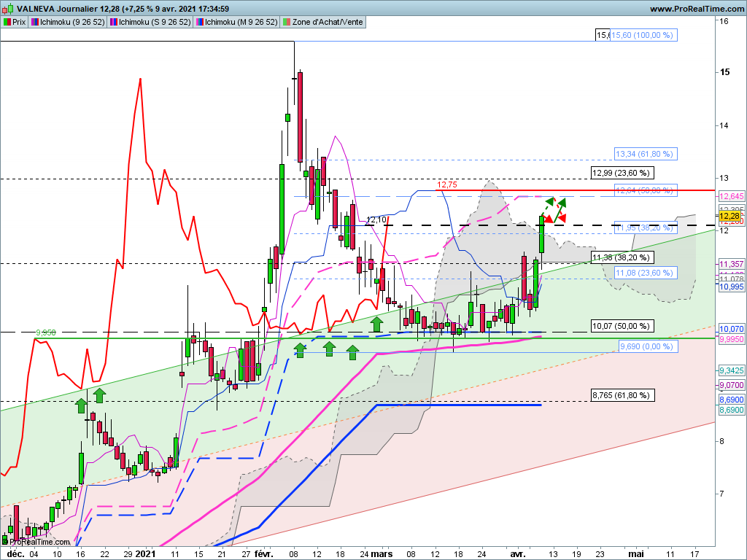Screen dimensions: 747x560
Task: Select the 11,95 (38,20 %) Fibonacci label
Action: pos(645,227)
